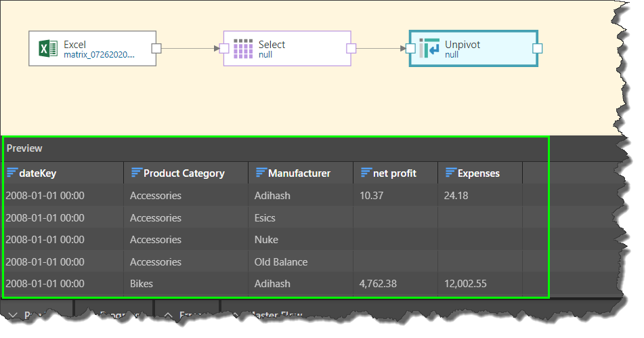Click the Manufacturer column type icon

click(261, 173)
